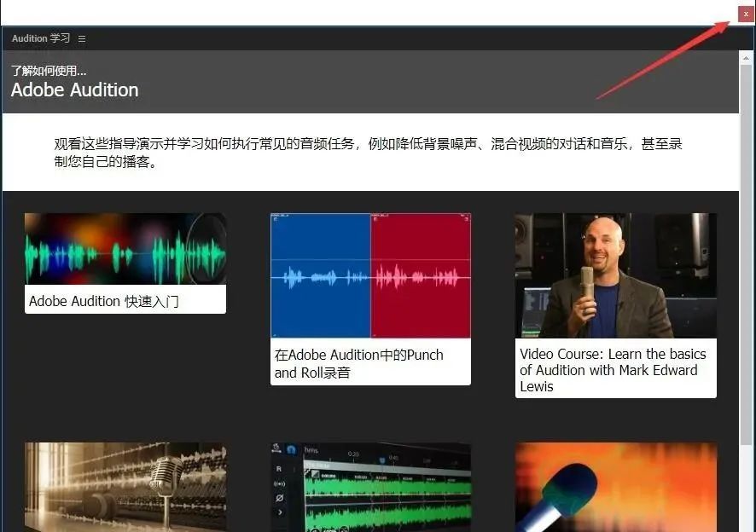Open the Punch and Roll 录音 tutorial
This screenshot has width=756, height=532.
pos(370,275)
